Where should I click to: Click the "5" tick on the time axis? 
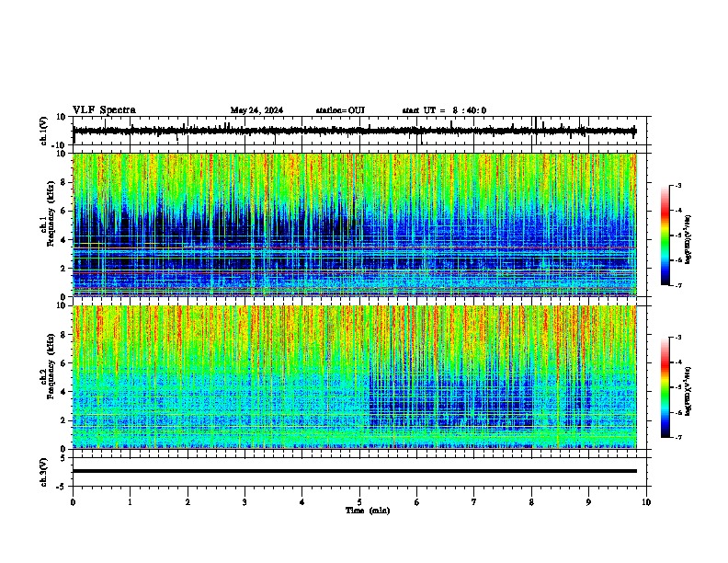click(x=359, y=502)
